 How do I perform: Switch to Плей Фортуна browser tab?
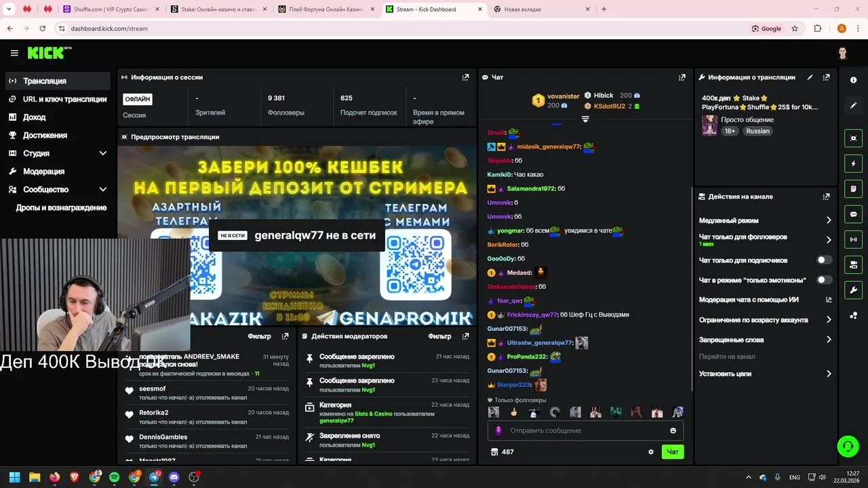tap(326, 9)
